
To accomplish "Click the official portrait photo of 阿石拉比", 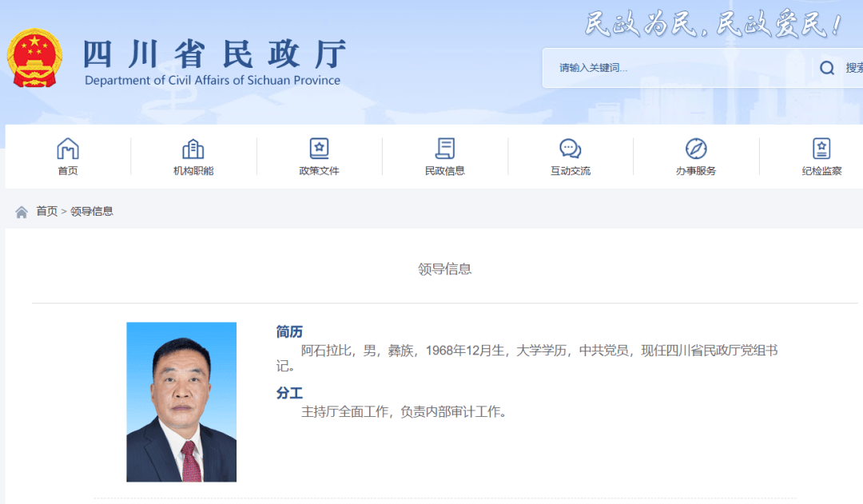I will coord(181,402).
